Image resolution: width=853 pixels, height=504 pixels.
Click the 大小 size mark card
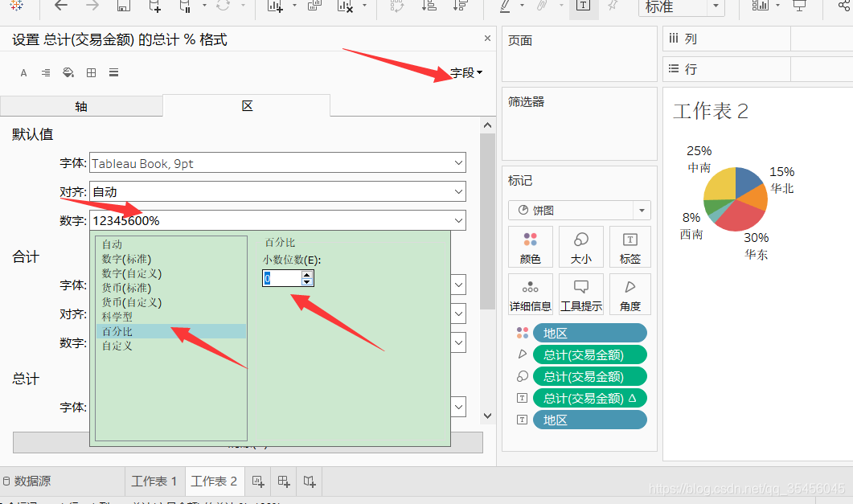point(581,247)
